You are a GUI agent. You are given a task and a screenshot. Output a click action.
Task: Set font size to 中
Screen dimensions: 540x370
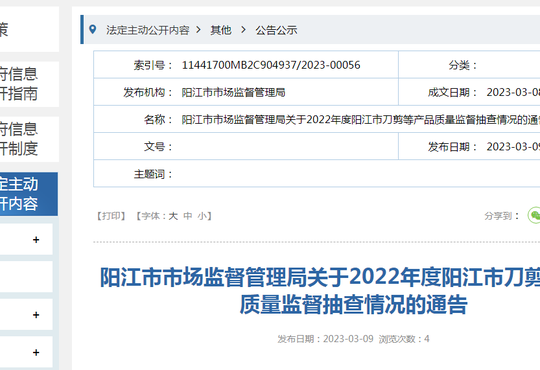click(188, 216)
